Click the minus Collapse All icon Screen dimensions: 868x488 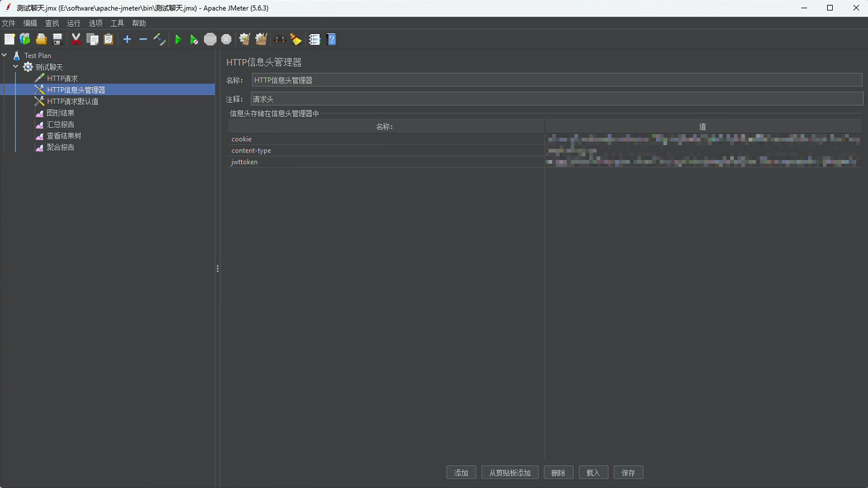click(143, 40)
